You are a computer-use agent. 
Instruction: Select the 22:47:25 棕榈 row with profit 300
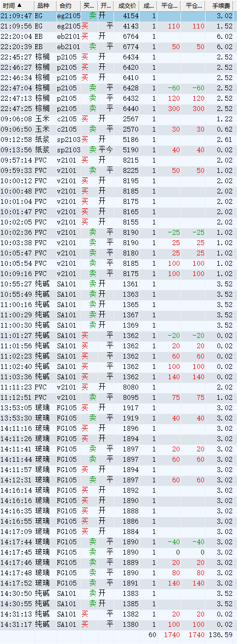pos(118,109)
